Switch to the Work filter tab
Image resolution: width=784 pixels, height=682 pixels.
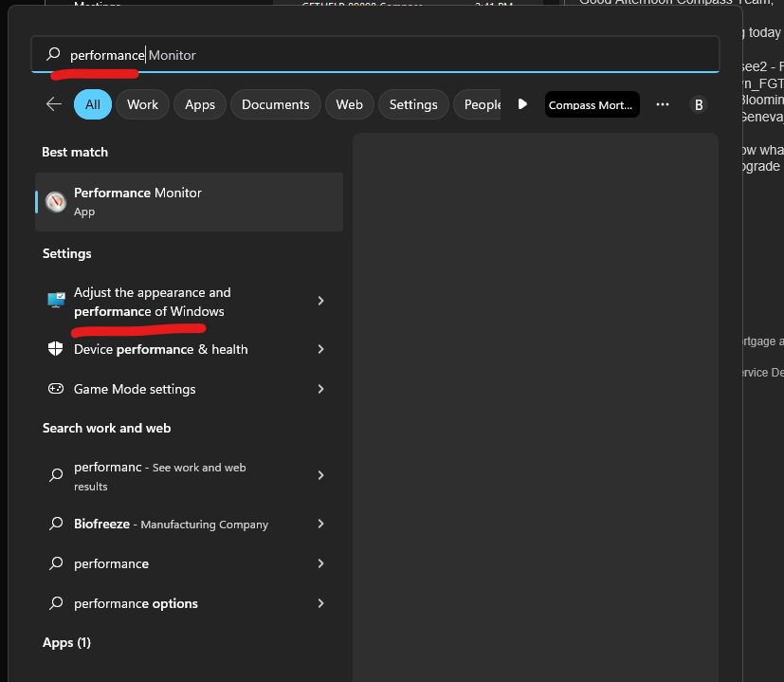(x=142, y=104)
